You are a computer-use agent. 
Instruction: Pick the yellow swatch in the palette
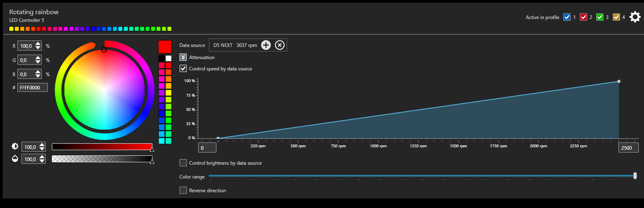pos(169,93)
